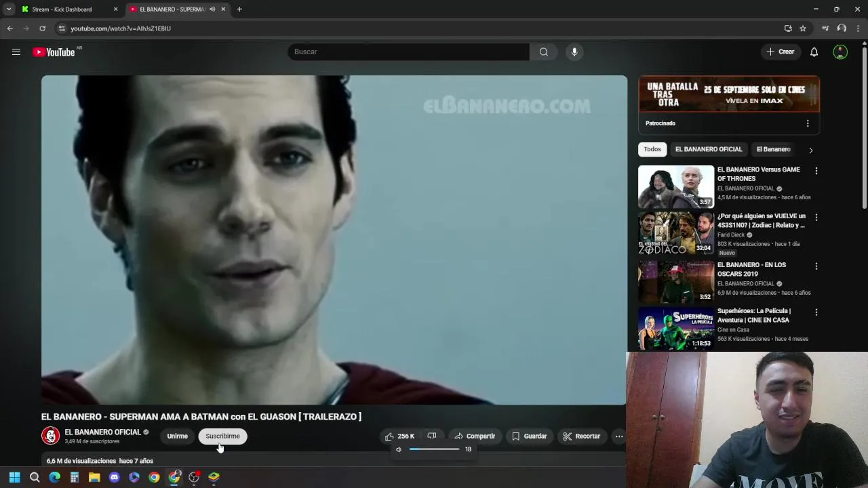Open options for the Zodiac video

tap(816, 218)
